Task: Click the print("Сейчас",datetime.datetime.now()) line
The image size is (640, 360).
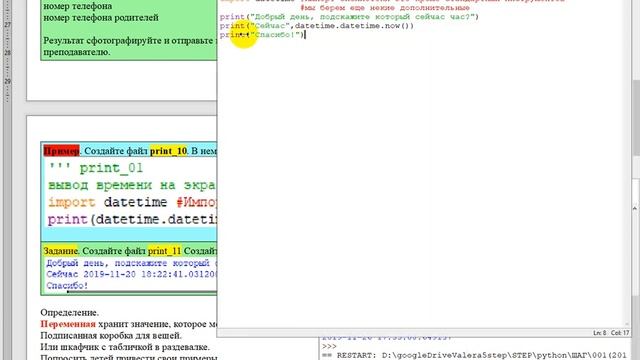Action: [316, 26]
